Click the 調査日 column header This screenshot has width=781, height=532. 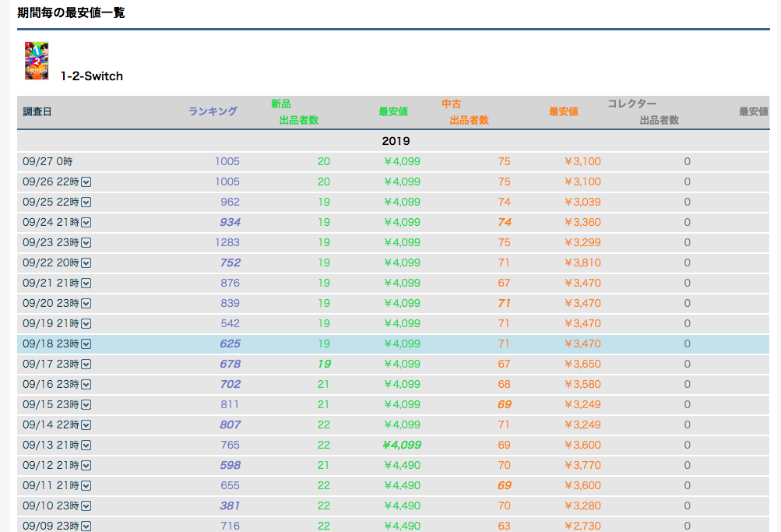[x=37, y=111]
